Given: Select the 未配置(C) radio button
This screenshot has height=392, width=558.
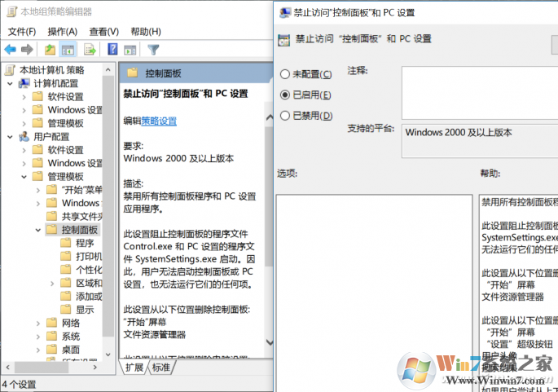Looking at the screenshot, I should pos(284,74).
